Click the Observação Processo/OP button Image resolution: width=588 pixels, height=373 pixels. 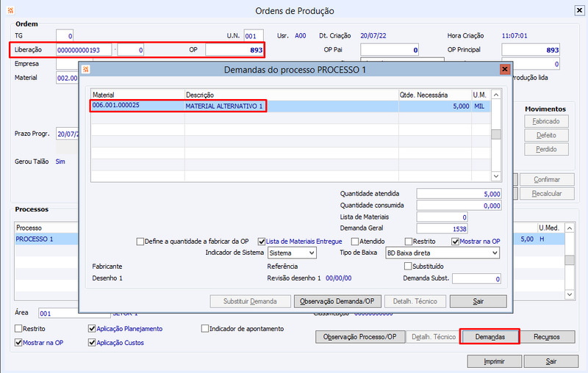click(360, 337)
